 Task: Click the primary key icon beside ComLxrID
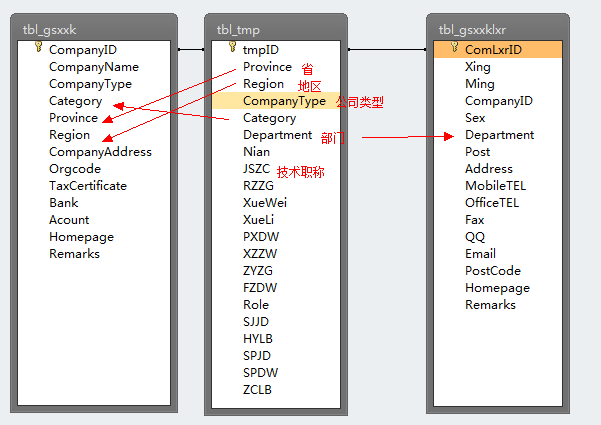[x=455, y=47]
